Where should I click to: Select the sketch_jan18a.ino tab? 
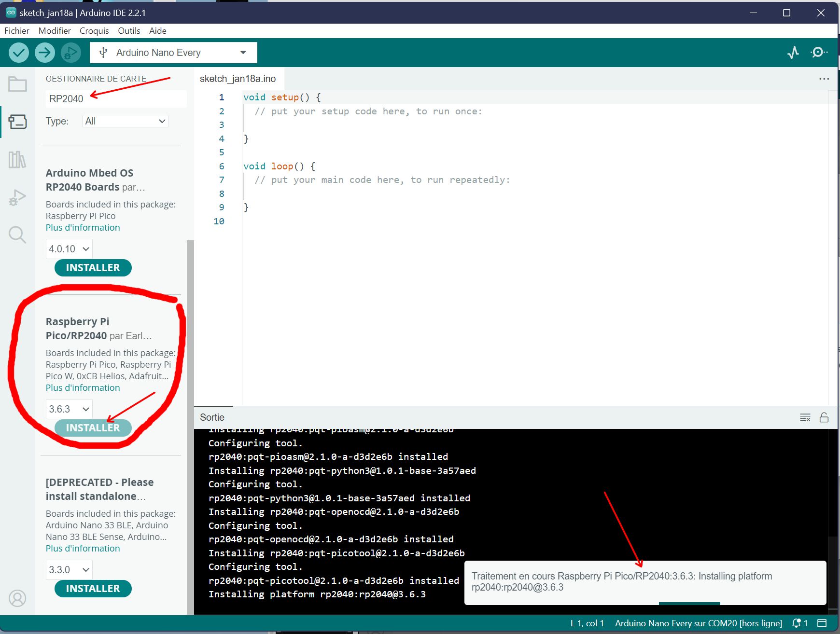(x=238, y=79)
